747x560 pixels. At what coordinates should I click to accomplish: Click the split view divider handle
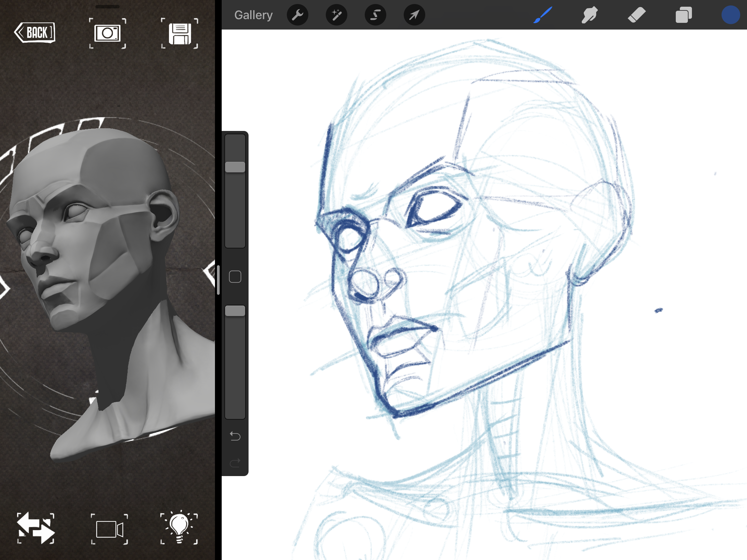[x=219, y=280]
